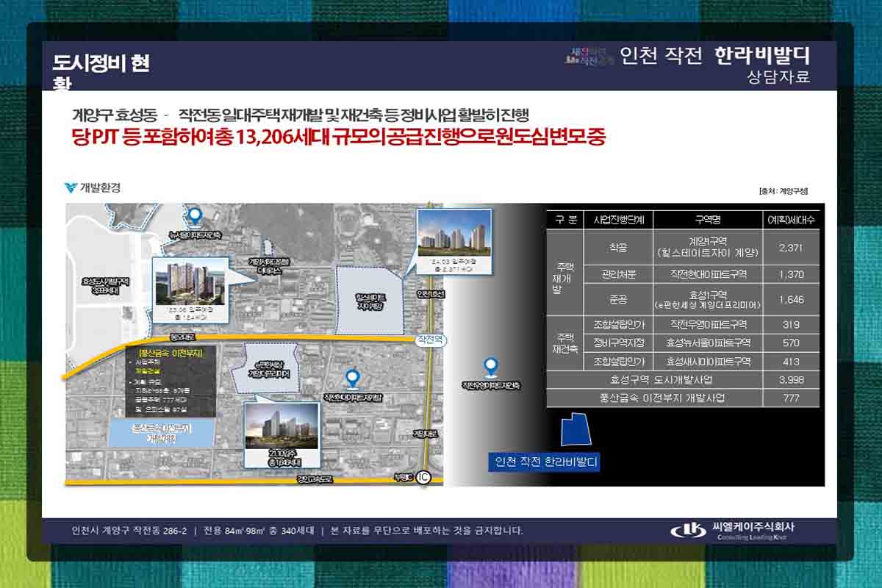Click the 3,998 household count cell
This screenshot has width=882, height=588.
pyautogui.click(x=791, y=380)
